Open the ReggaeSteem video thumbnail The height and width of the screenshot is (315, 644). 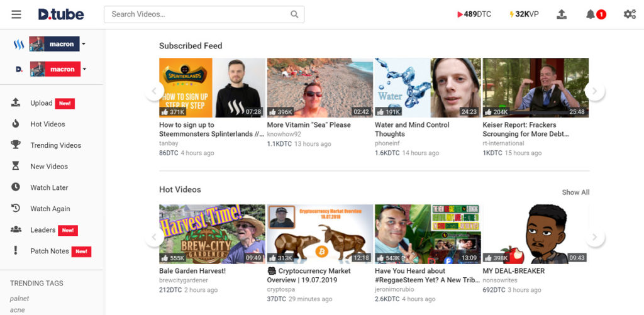(x=428, y=234)
